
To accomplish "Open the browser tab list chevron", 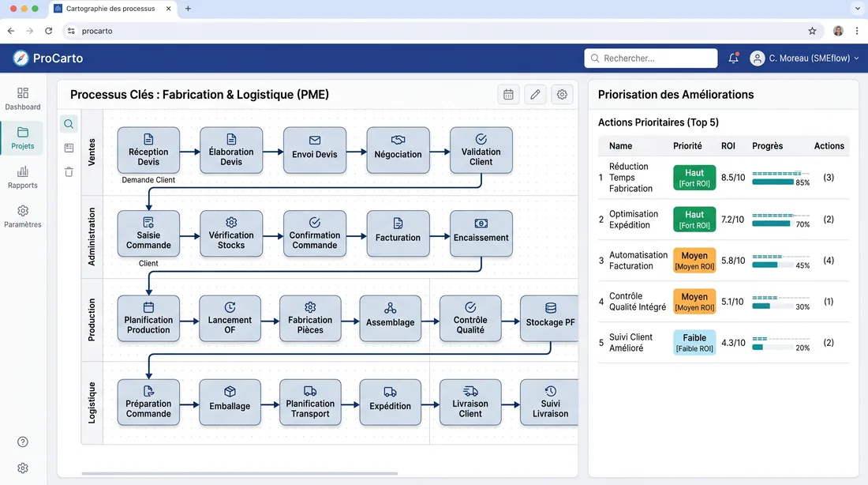I will click(857, 9).
